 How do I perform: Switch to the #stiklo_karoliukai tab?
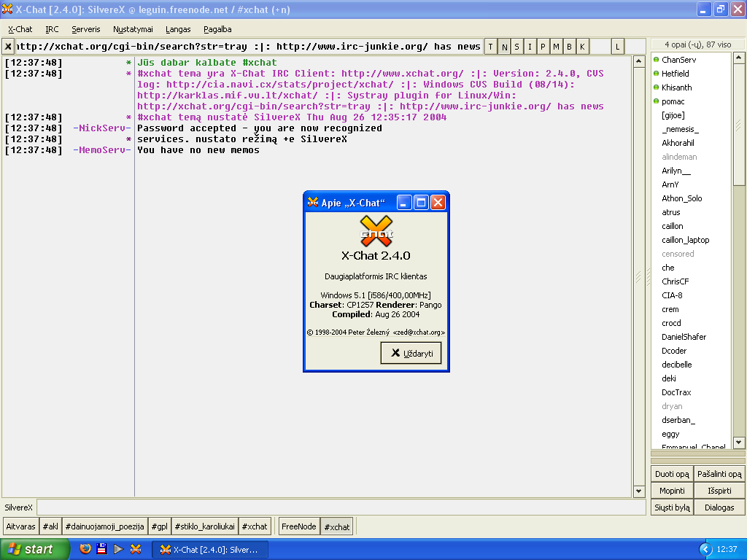205,526
